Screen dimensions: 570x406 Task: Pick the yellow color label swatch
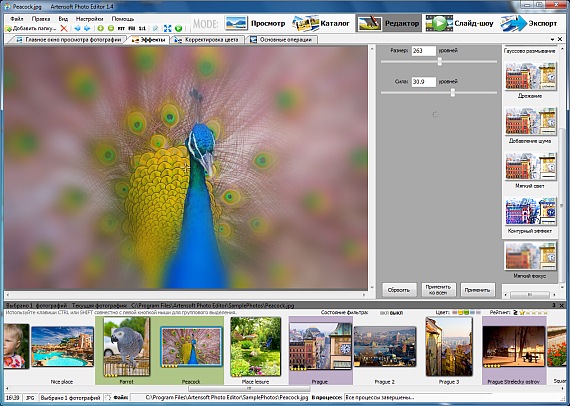point(460,313)
